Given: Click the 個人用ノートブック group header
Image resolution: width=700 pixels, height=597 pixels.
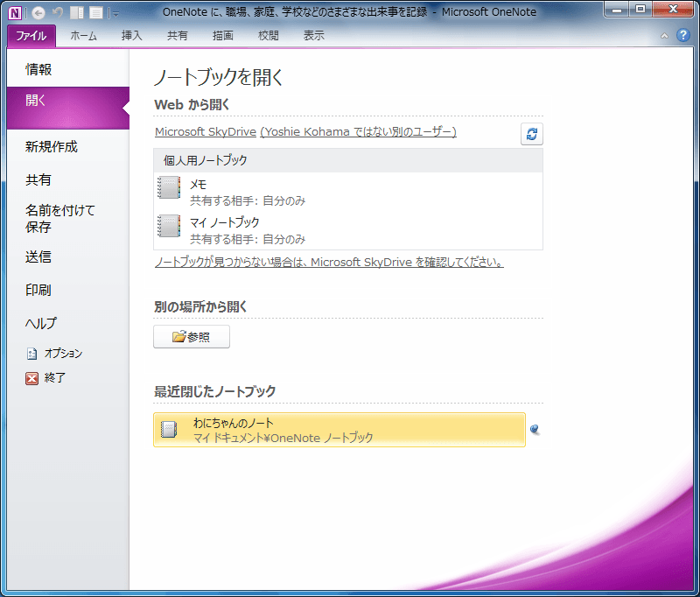Looking at the screenshot, I should point(348,160).
